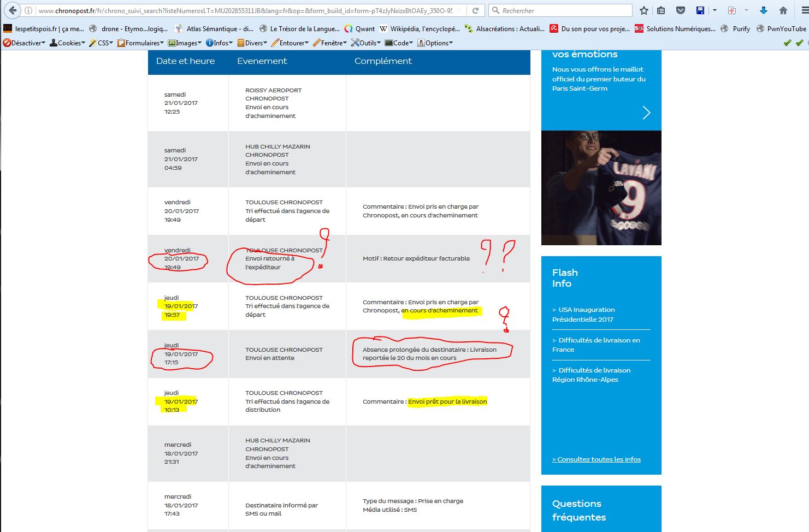This screenshot has height=532, width=809.
Task: Save page to Pocket icon
Action: (681, 10)
